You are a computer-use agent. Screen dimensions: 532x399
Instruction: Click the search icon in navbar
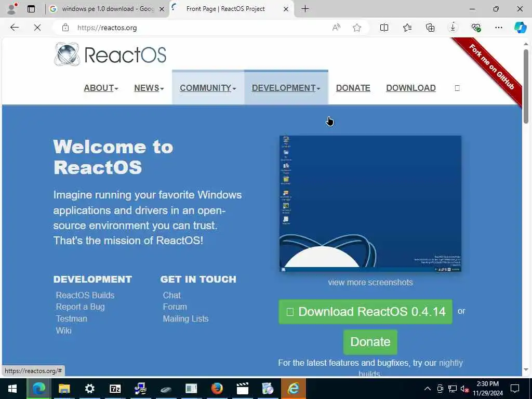[x=457, y=88]
